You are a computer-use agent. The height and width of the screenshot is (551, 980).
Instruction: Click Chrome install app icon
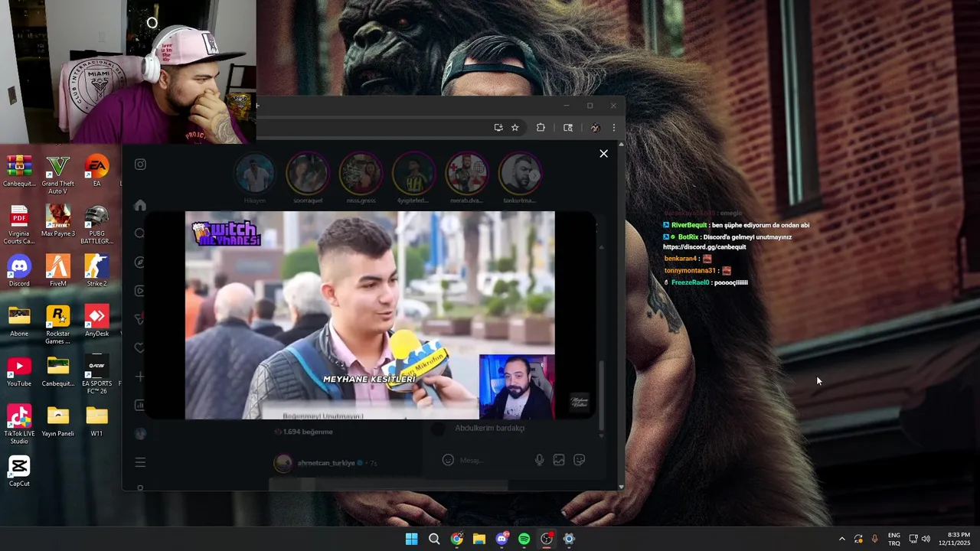tap(498, 128)
